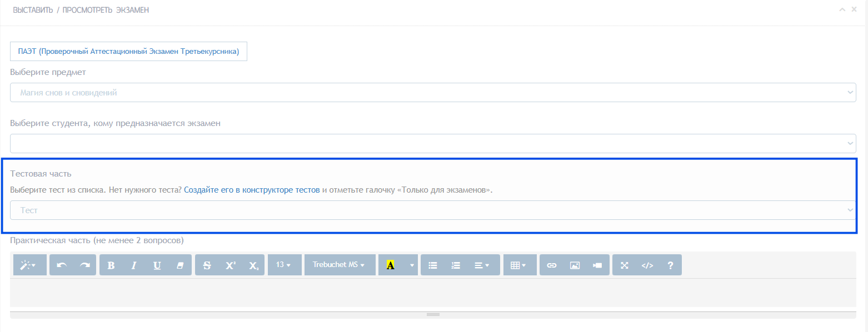Follow the Создайте его в конструкторе тестов link

point(252,190)
